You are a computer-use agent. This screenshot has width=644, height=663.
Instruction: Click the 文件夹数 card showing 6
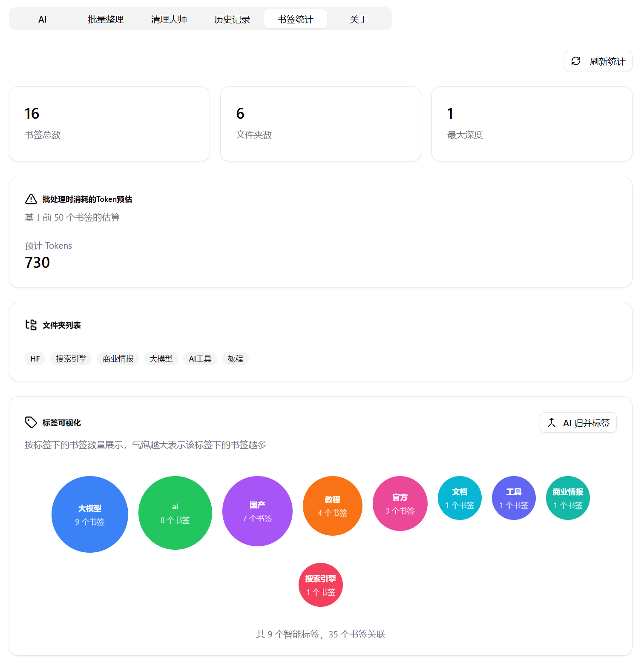(321, 124)
